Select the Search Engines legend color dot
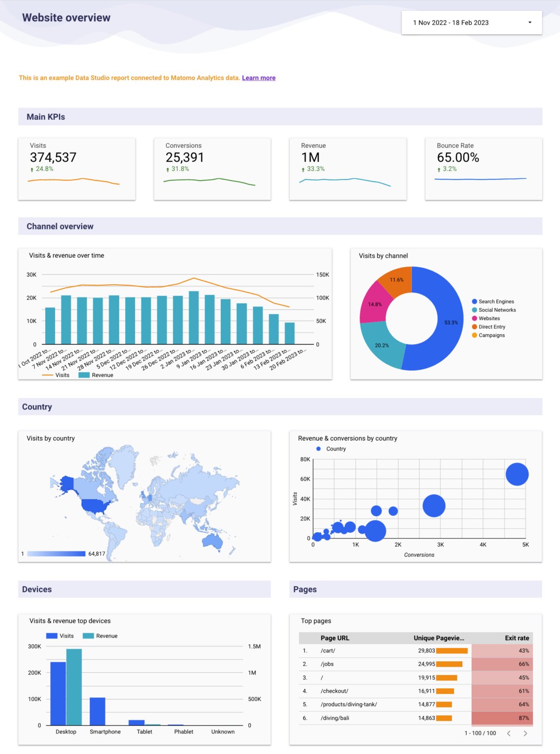This screenshot has height=754, width=560. (474, 301)
